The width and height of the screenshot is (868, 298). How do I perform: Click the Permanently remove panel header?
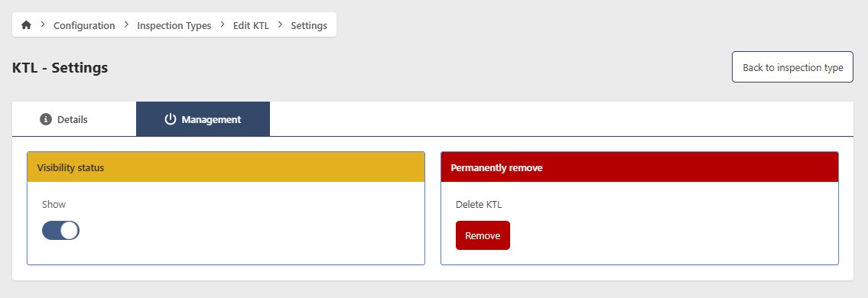point(639,167)
